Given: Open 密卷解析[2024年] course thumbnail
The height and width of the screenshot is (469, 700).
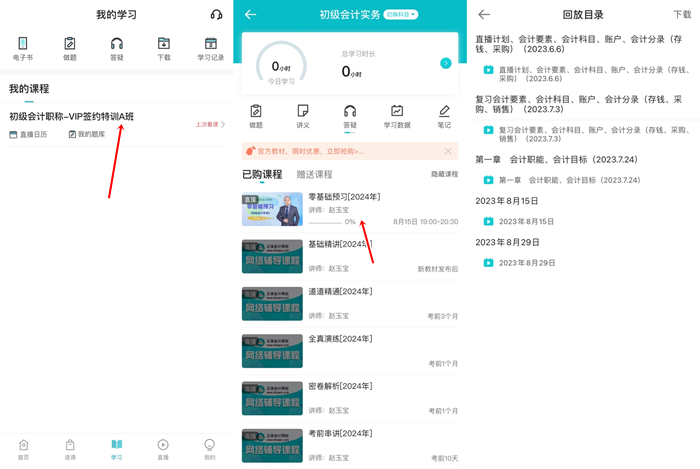Looking at the screenshot, I should 272,398.
